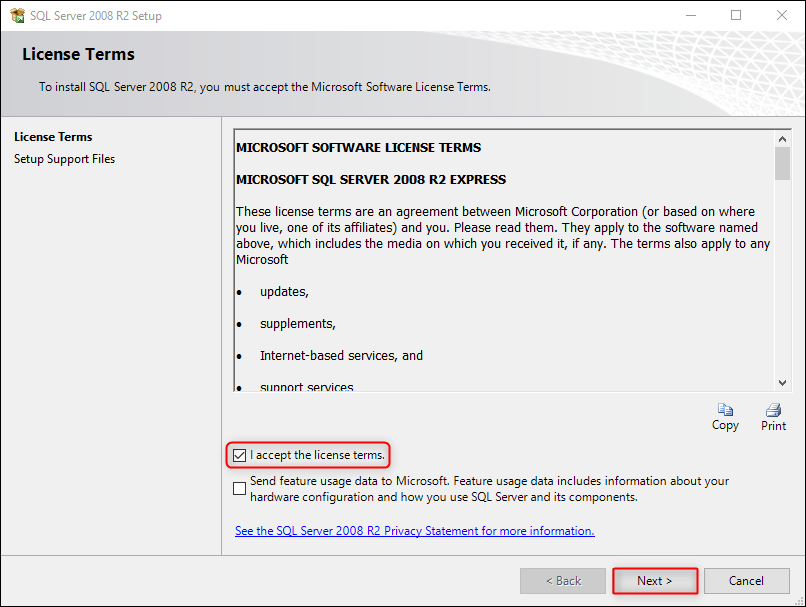806x607 pixels.
Task: Click the Print printer icon
Action: [x=773, y=410]
